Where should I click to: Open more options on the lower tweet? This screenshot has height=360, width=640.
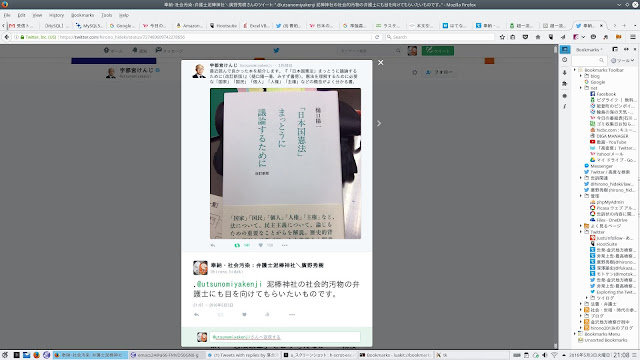pyautogui.click(x=292, y=315)
